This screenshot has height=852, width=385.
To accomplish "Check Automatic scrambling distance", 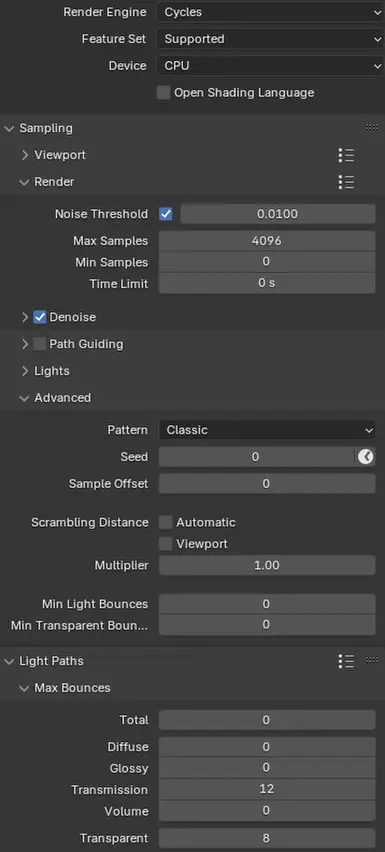I will pos(166,522).
